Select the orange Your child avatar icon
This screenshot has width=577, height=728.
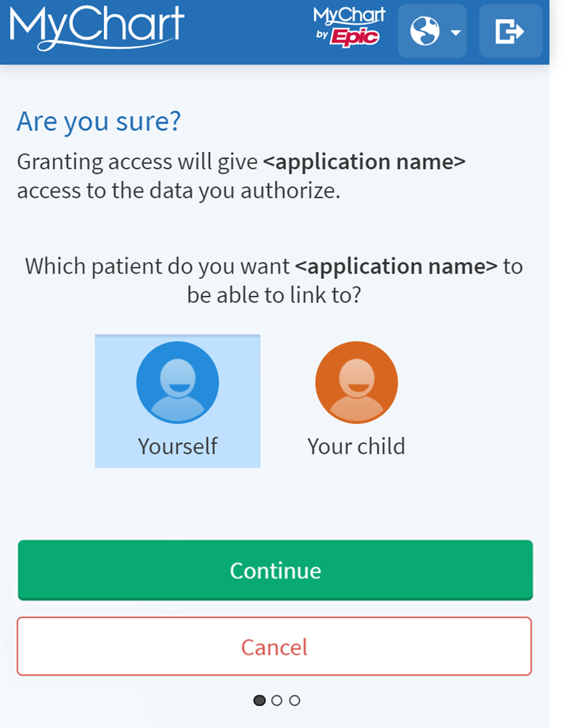point(356,382)
